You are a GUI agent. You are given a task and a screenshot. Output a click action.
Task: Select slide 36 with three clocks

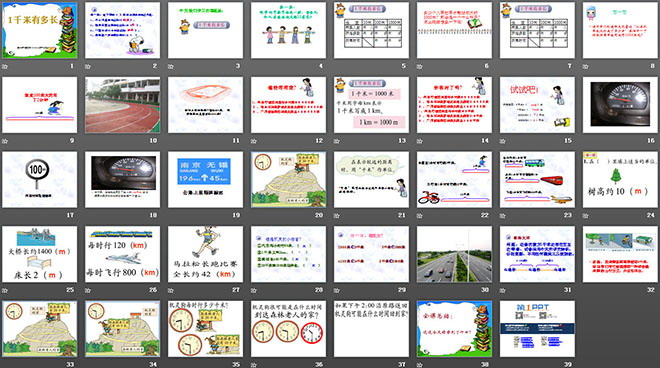click(x=288, y=328)
